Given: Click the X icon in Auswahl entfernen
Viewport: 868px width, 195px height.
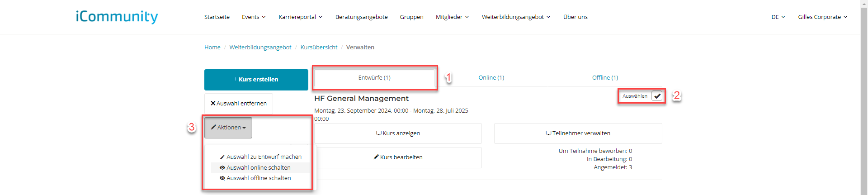Looking at the screenshot, I should tap(213, 103).
